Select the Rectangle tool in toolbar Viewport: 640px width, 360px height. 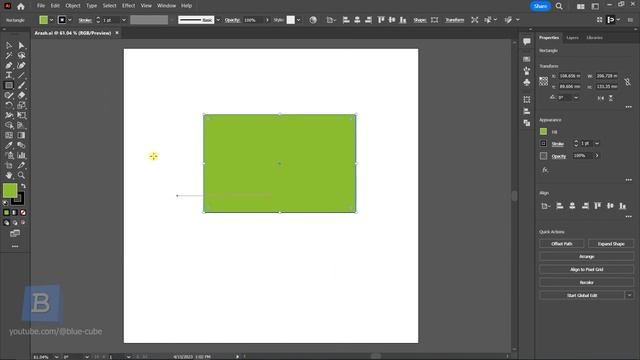(x=9, y=85)
